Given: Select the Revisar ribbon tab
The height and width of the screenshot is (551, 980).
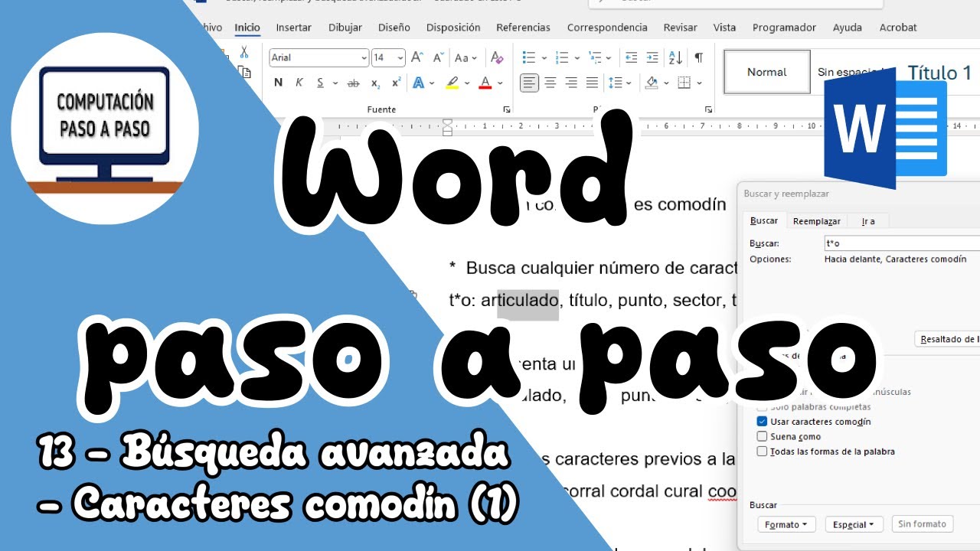Looking at the screenshot, I should coord(680,28).
